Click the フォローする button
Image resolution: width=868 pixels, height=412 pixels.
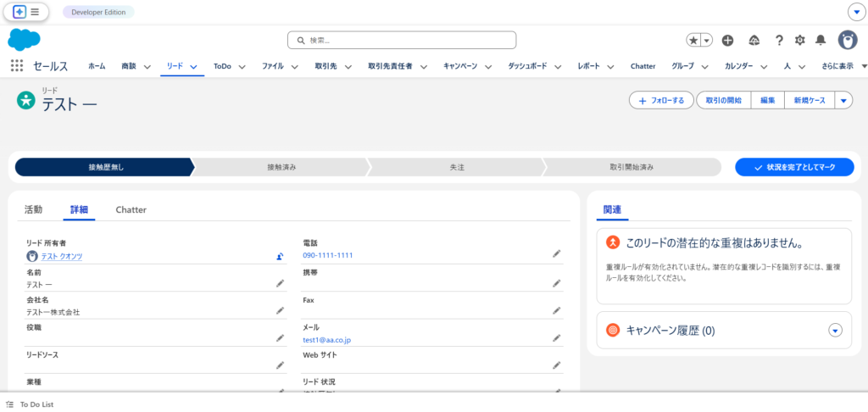point(661,100)
